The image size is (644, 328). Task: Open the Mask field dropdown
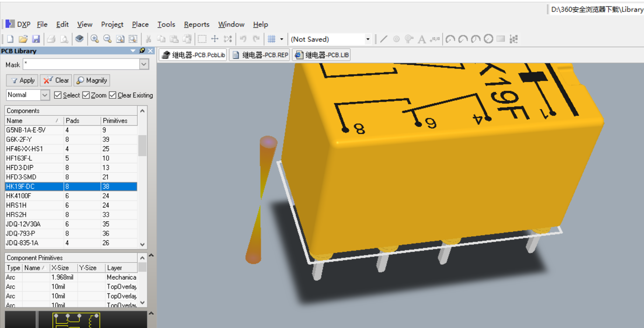(x=144, y=64)
